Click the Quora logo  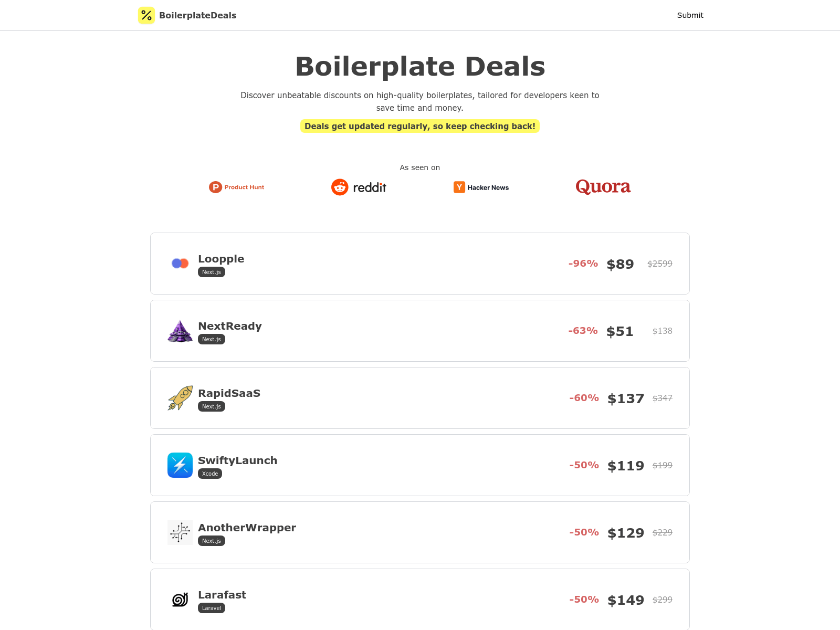[x=603, y=187]
